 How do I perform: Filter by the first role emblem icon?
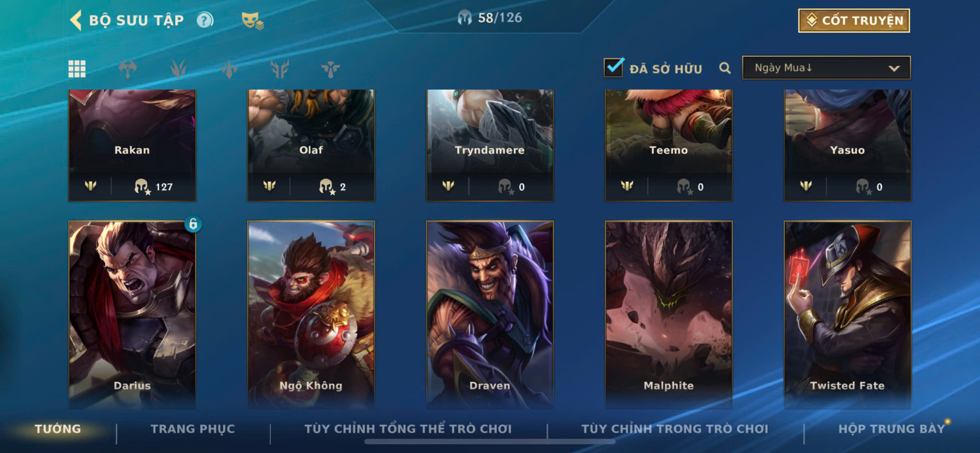tap(128, 69)
